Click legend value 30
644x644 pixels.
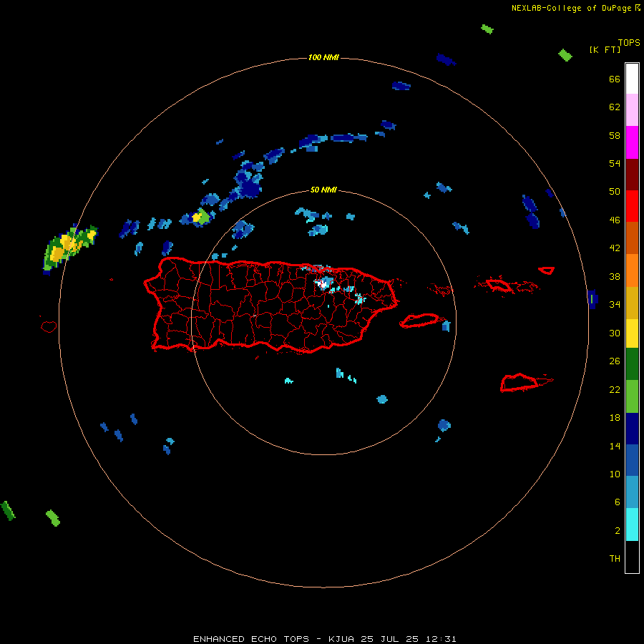click(x=615, y=333)
